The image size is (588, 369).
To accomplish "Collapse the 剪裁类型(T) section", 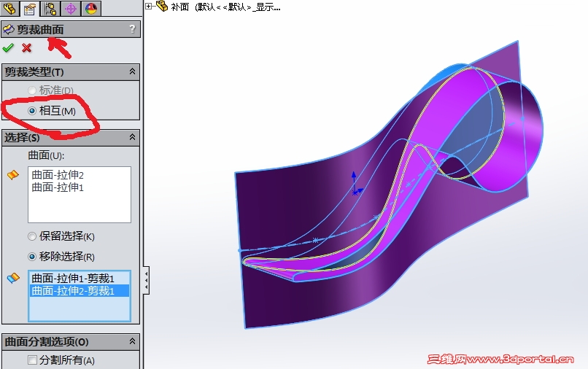I will pyautogui.click(x=132, y=71).
